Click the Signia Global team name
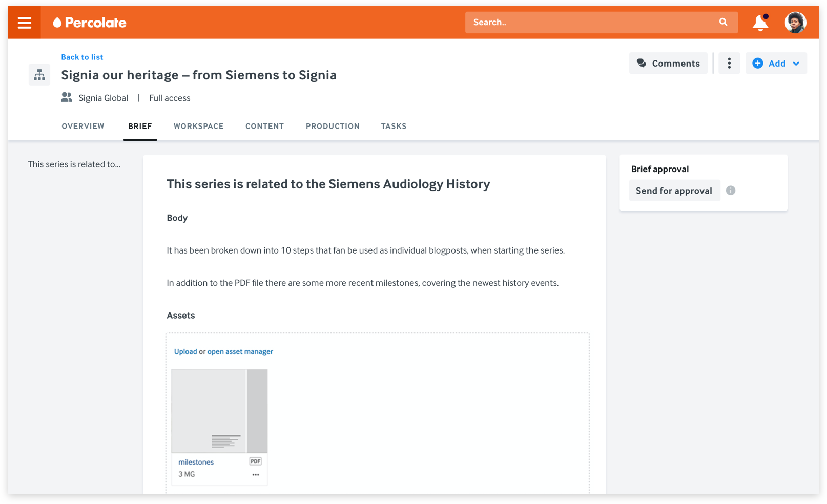The width and height of the screenshot is (827, 504). pyautogui.click(x=103, y=98)
